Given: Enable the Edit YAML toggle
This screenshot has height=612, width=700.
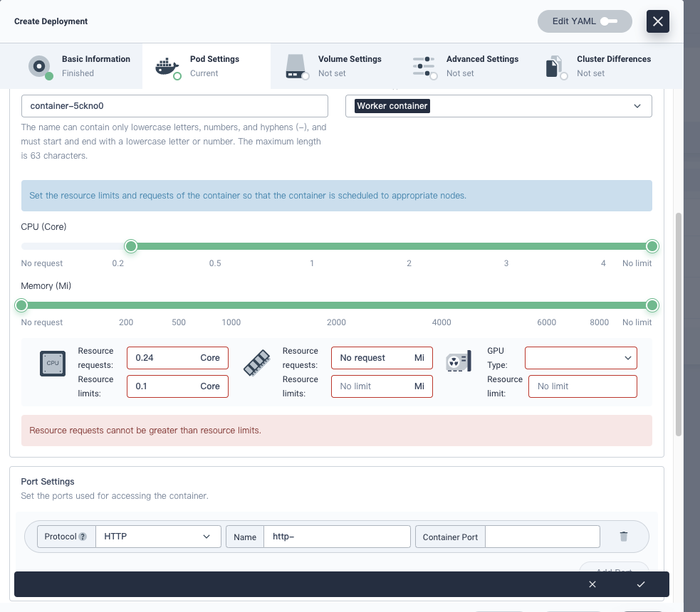Looking at the screenshot, I should click(x=609, y=21).
